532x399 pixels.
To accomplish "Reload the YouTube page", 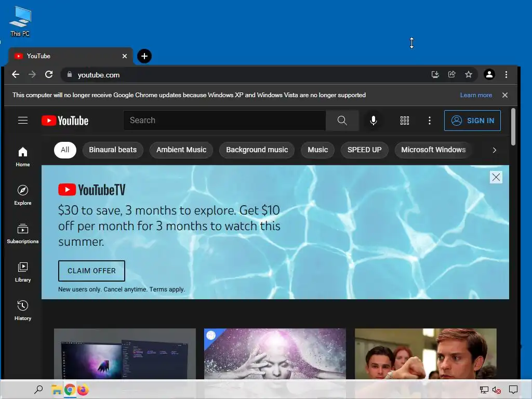I will tap(49, 74).
